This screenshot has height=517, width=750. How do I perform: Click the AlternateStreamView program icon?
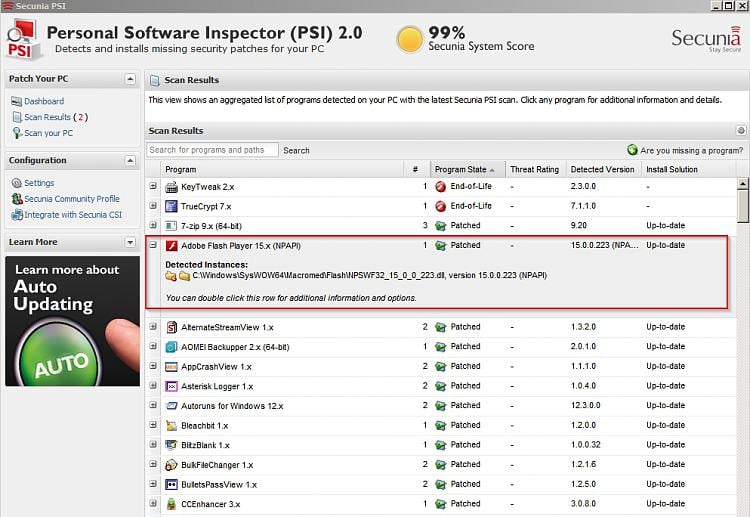[x=171, y=328]
